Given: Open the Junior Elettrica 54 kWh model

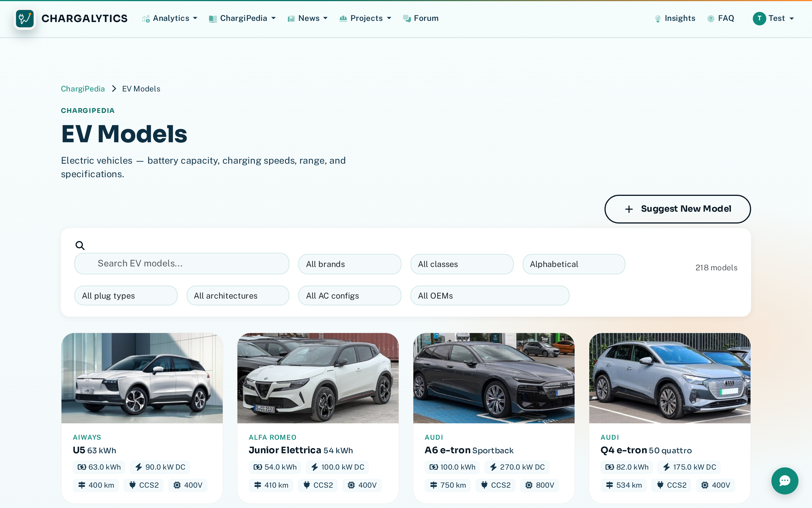Looking at the screenshot, I should (301, 450).
